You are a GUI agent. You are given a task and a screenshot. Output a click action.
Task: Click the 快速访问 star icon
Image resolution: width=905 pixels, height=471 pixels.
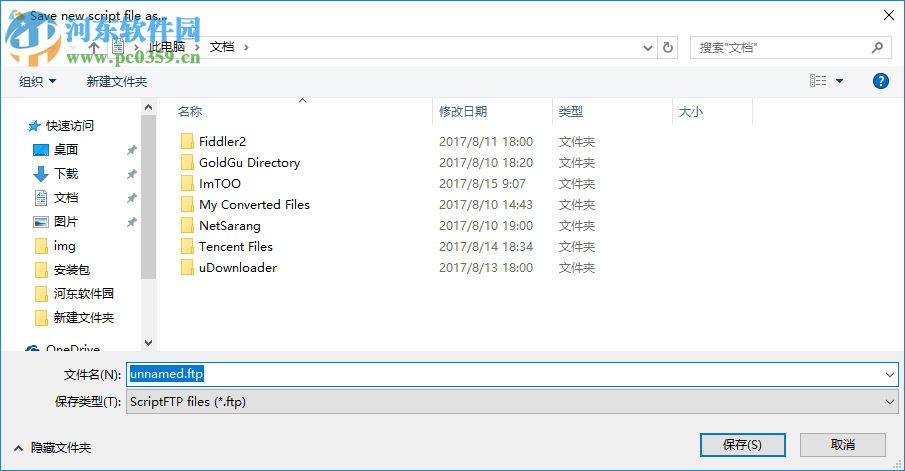(34, 126)
